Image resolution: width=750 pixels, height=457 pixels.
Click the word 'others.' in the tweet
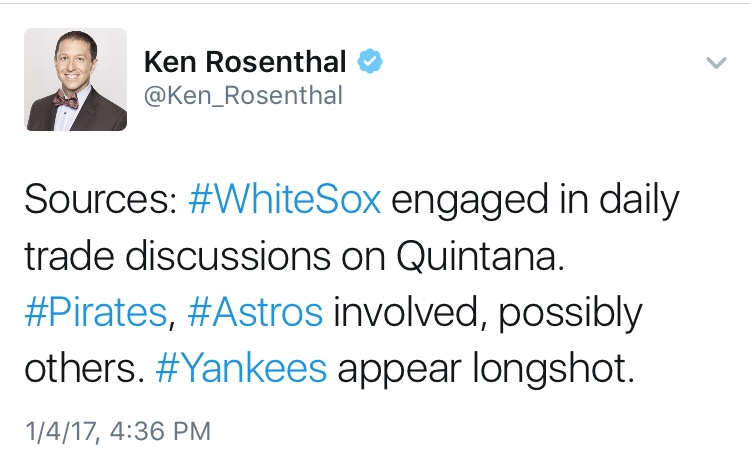tap(85, 368)
